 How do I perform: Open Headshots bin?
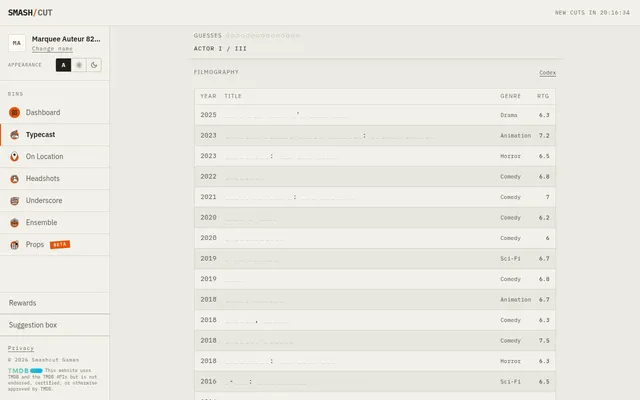(55, 178)
